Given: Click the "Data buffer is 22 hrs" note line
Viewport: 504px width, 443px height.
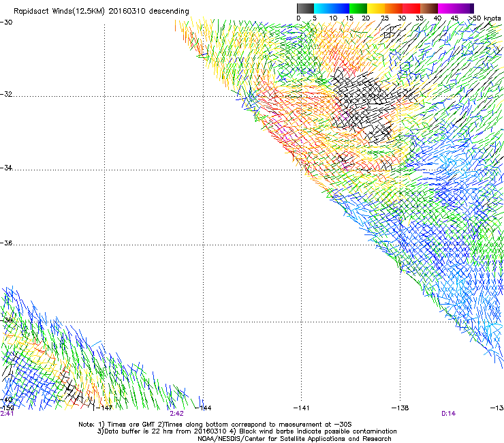Looking at the screenshot, I should point(247,431).
